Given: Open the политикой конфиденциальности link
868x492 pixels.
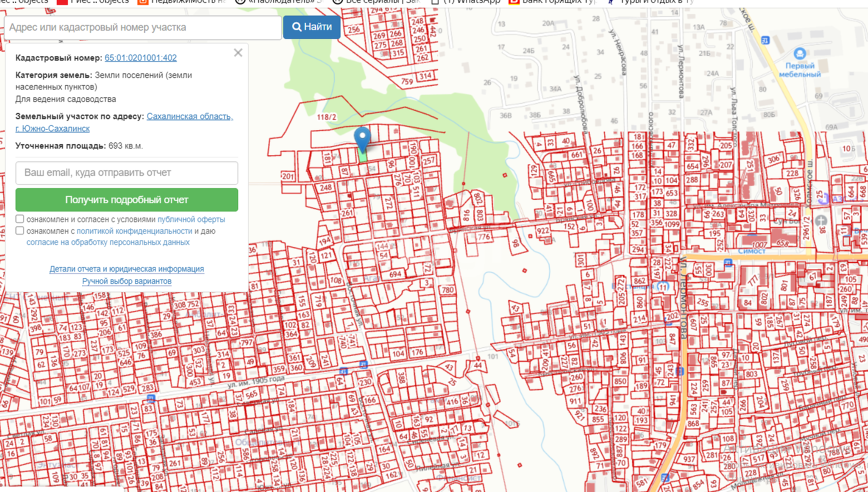Looking at the screenshot, I should [134, 231].
